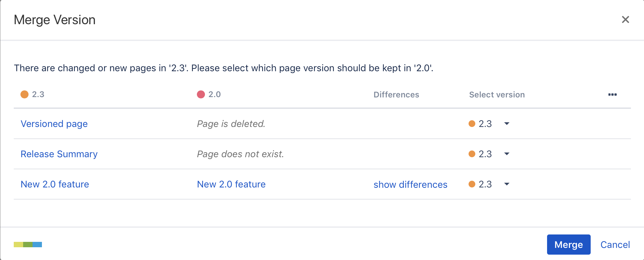Close the Merge Version dialog
Screen dimensions: 644x260
tap(625, 19)
